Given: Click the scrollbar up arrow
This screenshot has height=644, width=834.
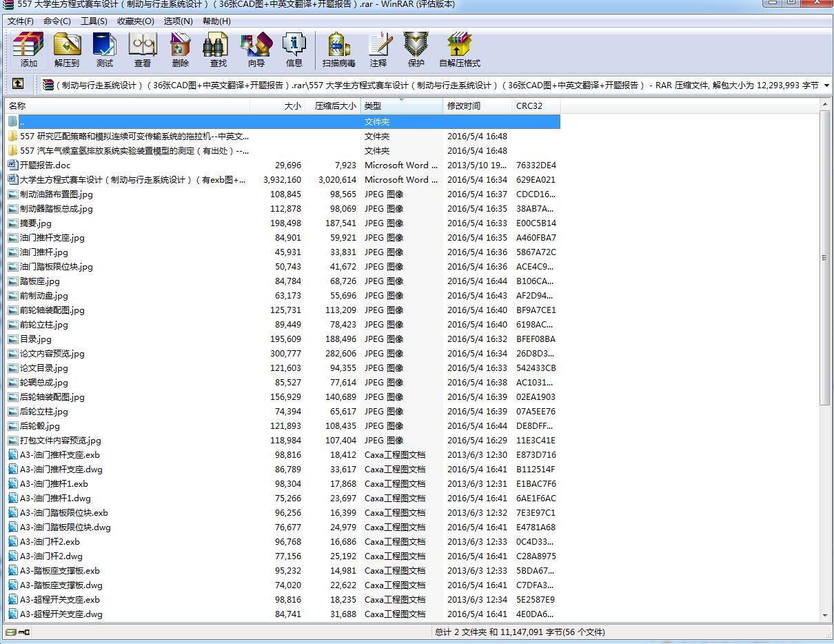Looking at the screenshot, I should [825, 104].
